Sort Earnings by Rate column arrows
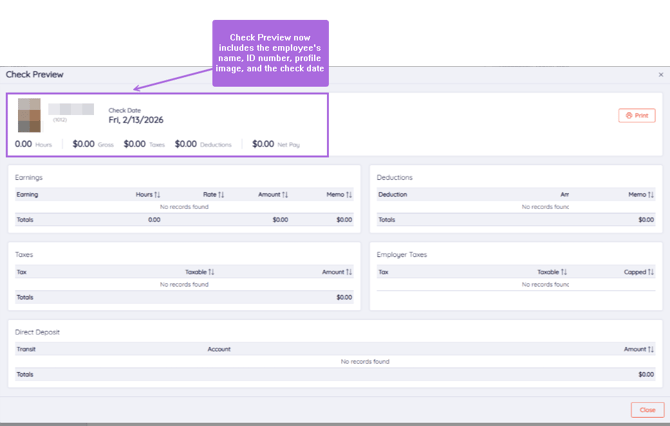 click(x=221, y=194)
